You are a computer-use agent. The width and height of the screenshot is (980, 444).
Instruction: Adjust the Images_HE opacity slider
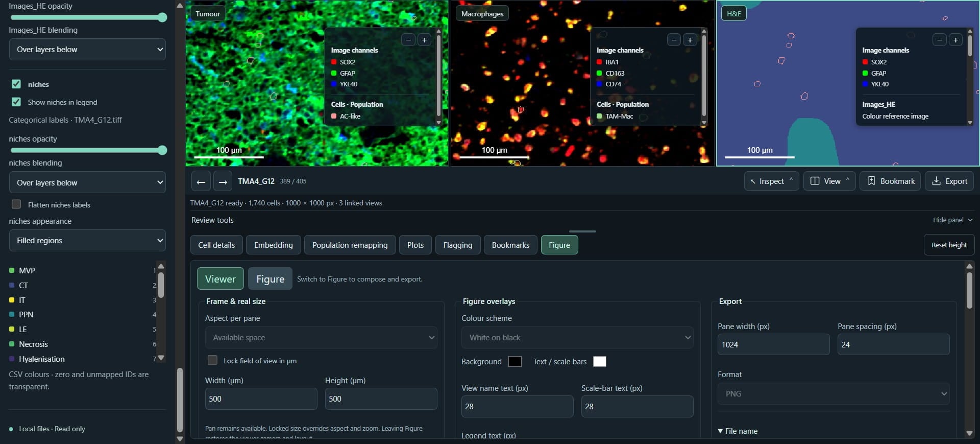(88, 18)
